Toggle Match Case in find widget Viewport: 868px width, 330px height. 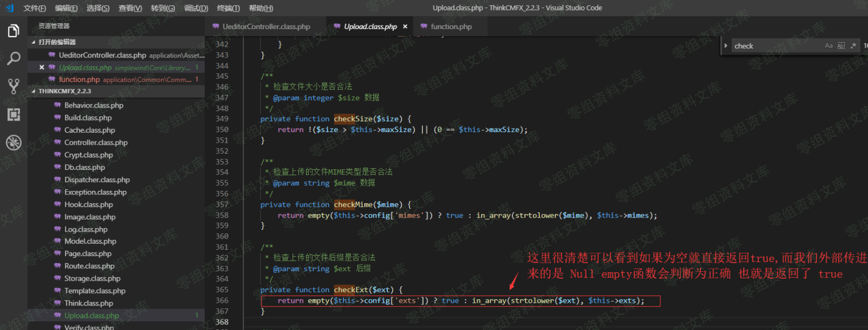(829, 45)
